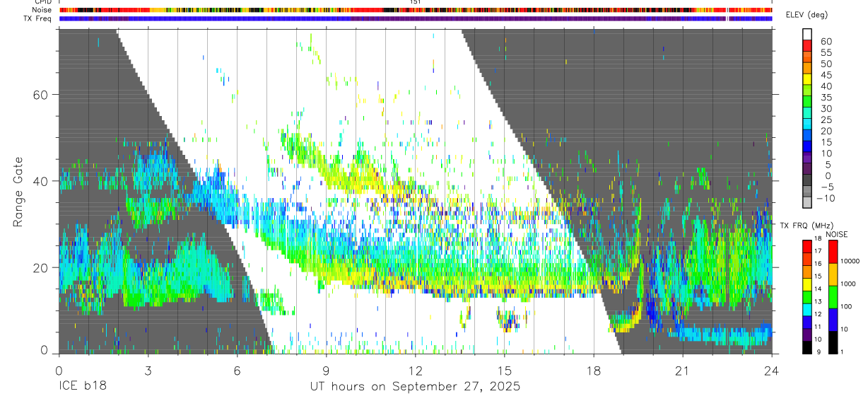
Task: Click the 'TX Freq' strip label at top left
Action: click(37, 18)
